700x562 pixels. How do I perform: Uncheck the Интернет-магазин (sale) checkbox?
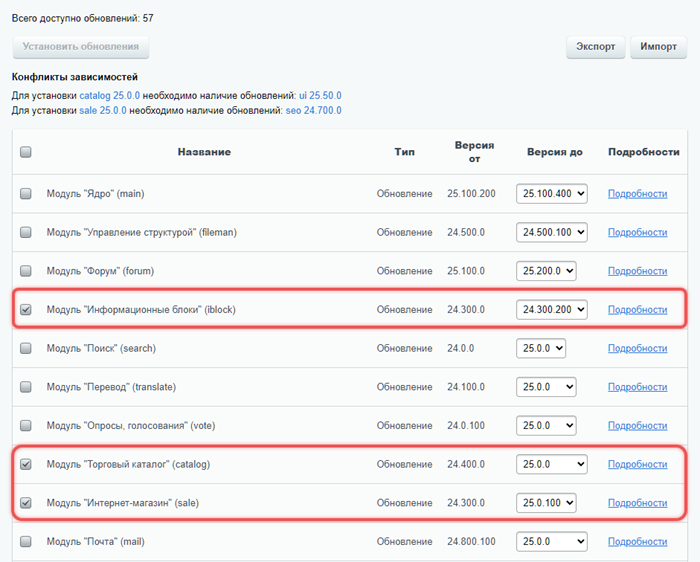(26, 503)
